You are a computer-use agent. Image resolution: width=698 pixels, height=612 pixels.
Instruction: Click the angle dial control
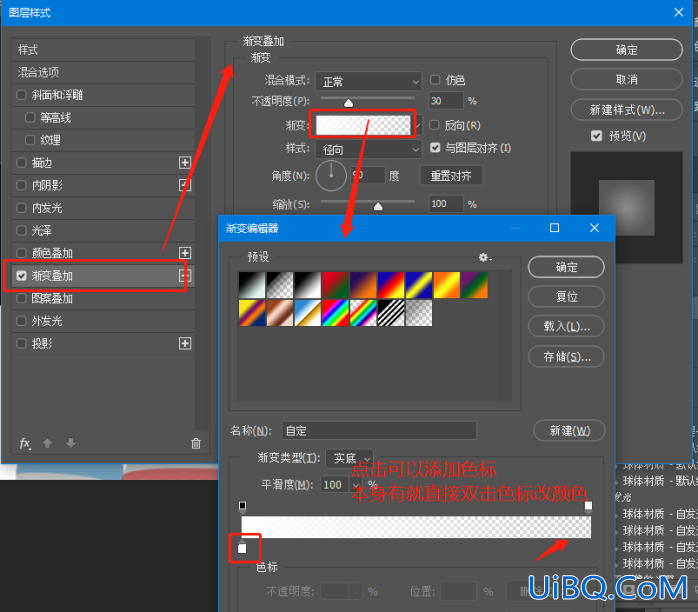click(331, 176)
